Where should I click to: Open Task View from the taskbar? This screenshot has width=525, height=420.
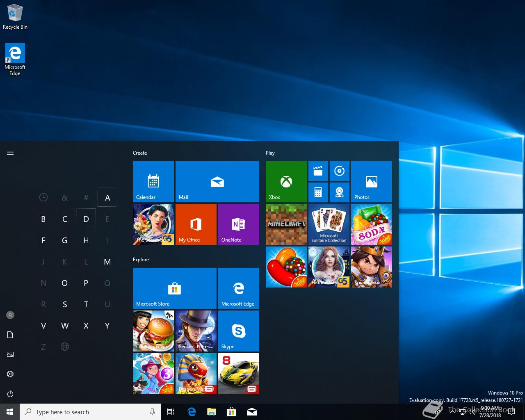point(171,412)
